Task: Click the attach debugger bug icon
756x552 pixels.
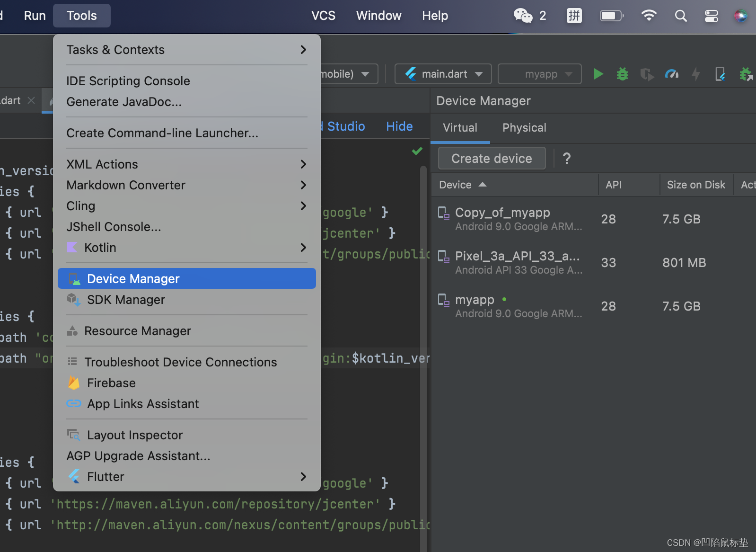Action: [746, 74]
